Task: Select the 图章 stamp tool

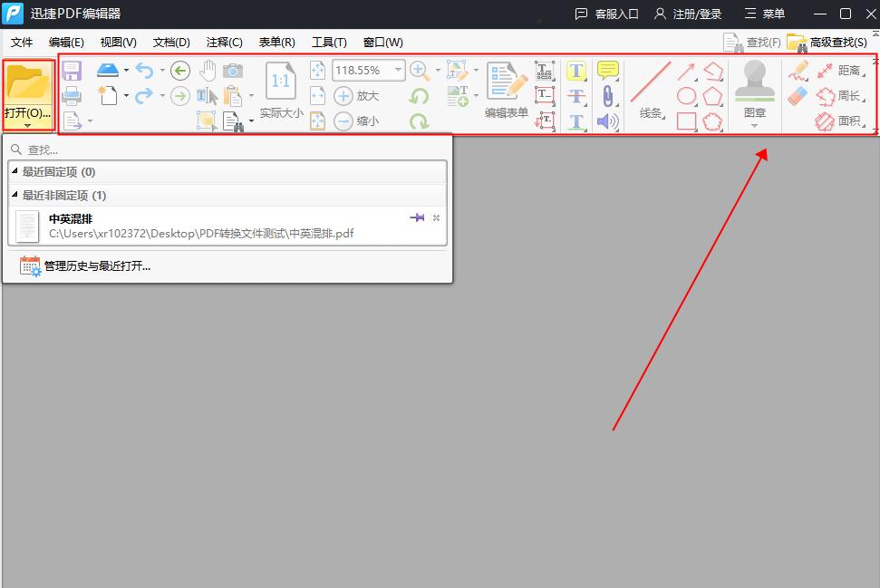Action: coord(756,84)
